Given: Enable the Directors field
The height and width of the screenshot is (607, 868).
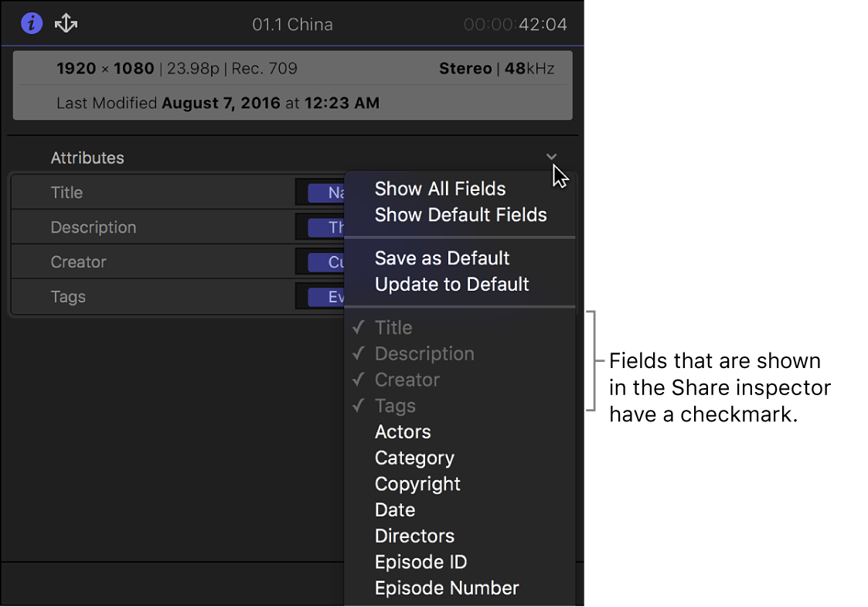Looking at the screenshot, I should click(414, 535).
